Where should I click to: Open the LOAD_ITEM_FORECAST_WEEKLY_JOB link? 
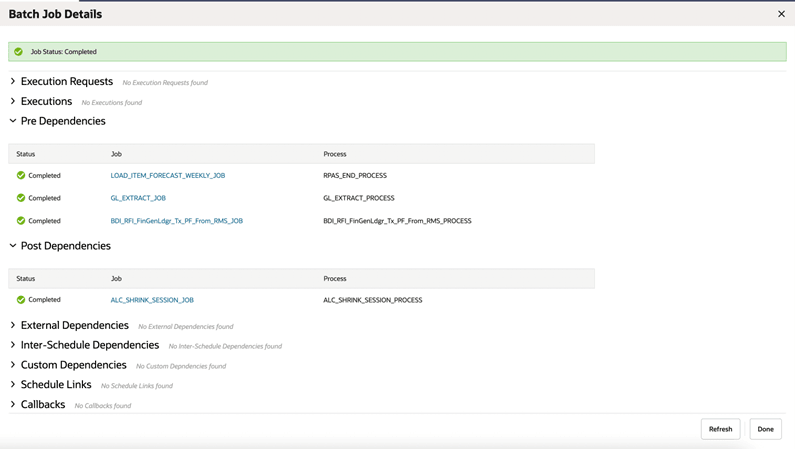168,175
